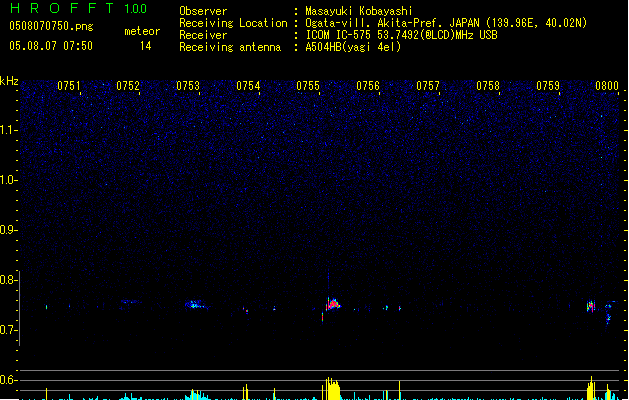Image resolution: width=629 pixels, height=400 pixels.
Task: Click the kHz unit label
Action: click(x=9, y=81)
